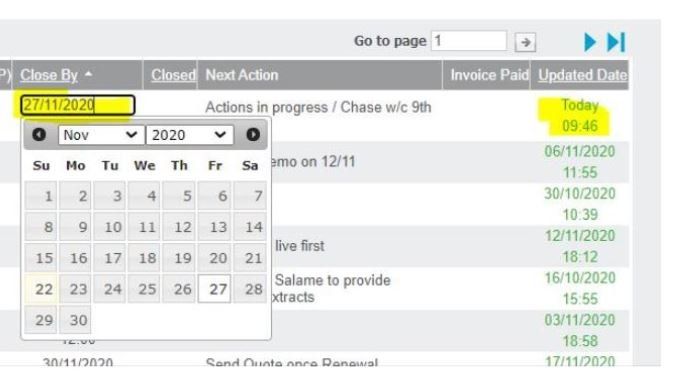Open the Nov month dropdown
This screenshot has width=676, height=391.
point(101,135)
